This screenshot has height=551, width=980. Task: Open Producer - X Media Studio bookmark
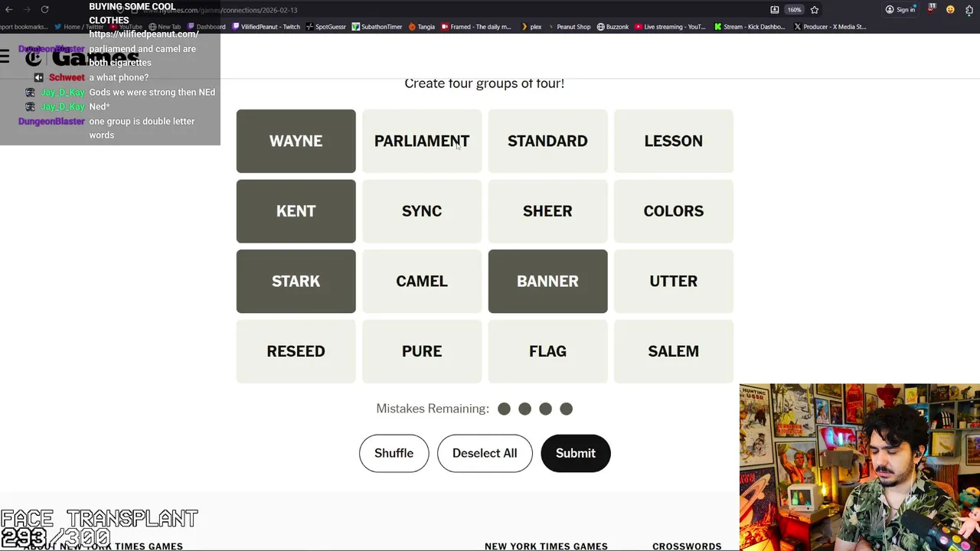point(830,27)
